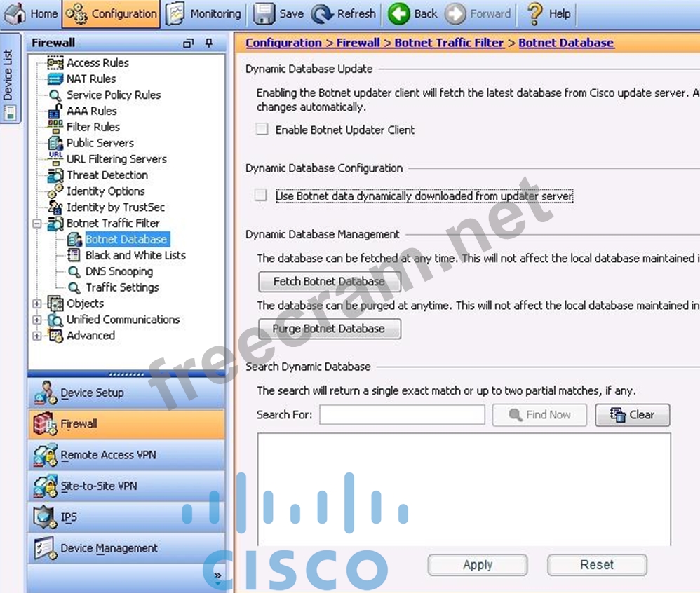Check Use Botnet data dynamically downloaded
Image resolution: width=700 pixels, height=593 pixels.
[262, 196]
